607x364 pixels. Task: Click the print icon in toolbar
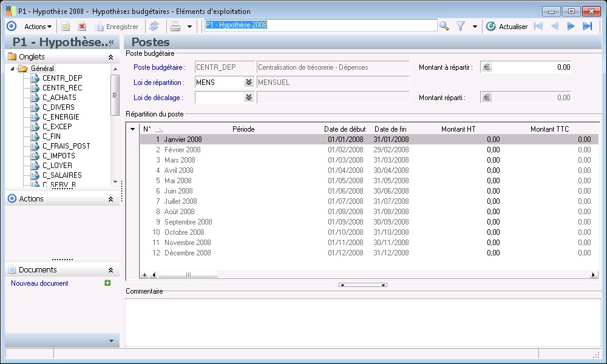pyautogui.click(x=175, y=27)
